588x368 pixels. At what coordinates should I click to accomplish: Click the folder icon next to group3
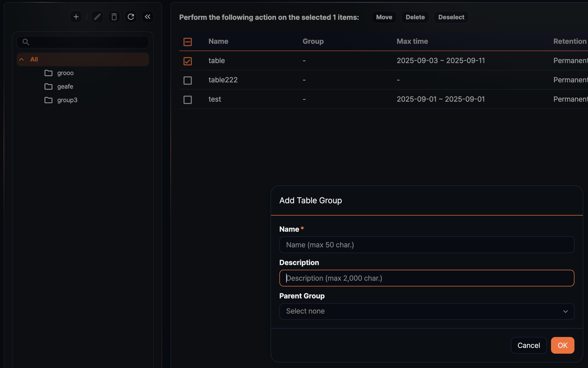tap(48, 100)
